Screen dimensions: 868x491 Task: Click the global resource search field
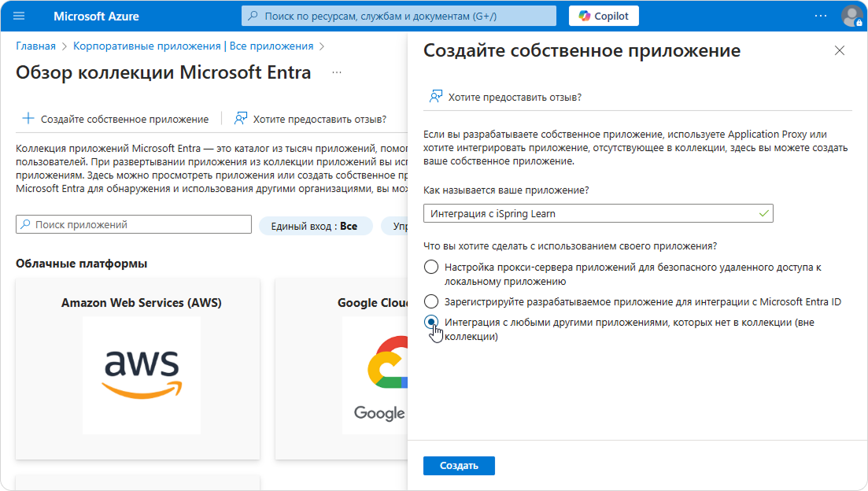click(x=398, y=16)
